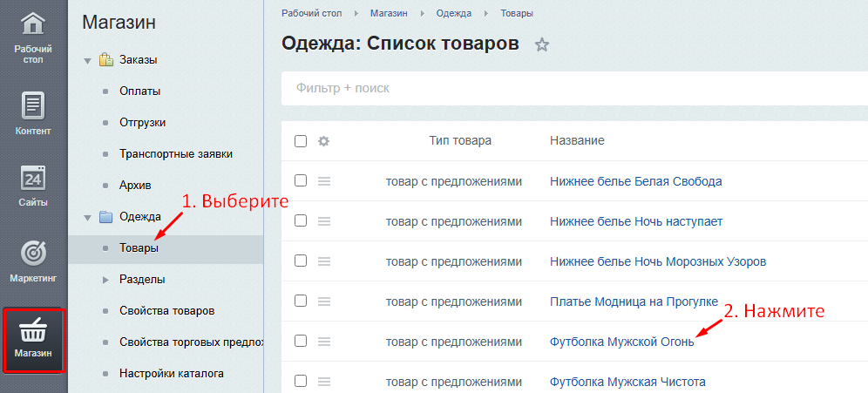Image resolution: width=868 pixels, height=393 pixels.
Task: Open product Платье Модница на Прогулке
Action: [634, 302]
